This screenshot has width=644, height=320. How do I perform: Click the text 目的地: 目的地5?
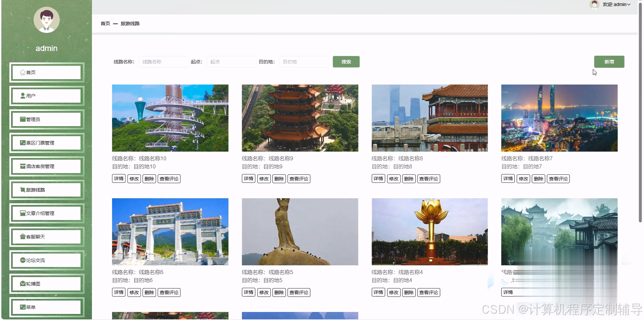262,280
